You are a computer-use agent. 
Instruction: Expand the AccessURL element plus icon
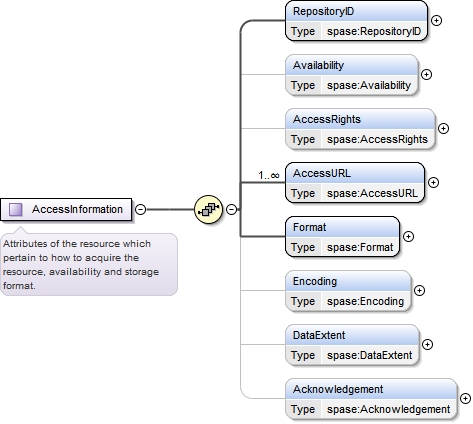(x=433, y=182)
